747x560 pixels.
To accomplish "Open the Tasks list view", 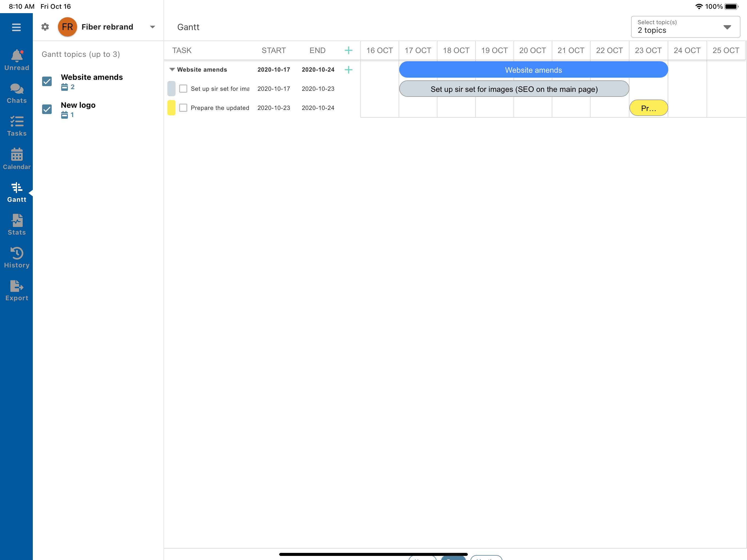I will click(17, 126).
